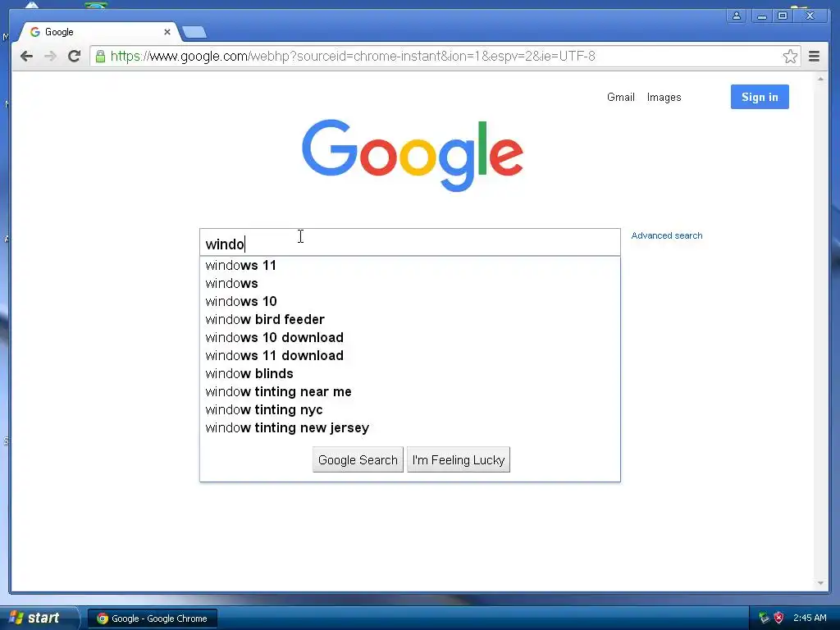Click the Sign in button

coord(760,97)
